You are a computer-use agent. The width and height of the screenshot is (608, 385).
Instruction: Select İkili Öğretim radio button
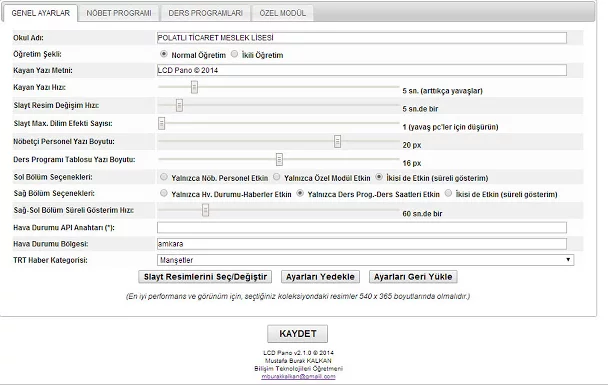pos(234,54)
